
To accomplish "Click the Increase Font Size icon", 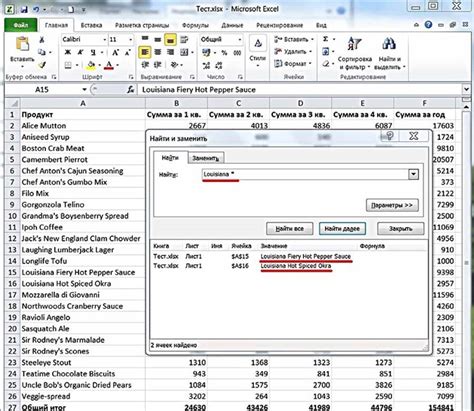I will (115, 52).
